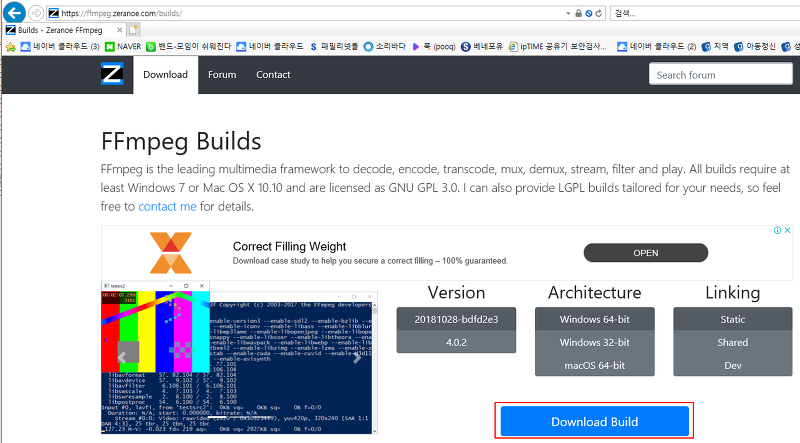Select Windows 32-bit architecture
Viewport: 800px width, 443px height.
click(594, 342)
